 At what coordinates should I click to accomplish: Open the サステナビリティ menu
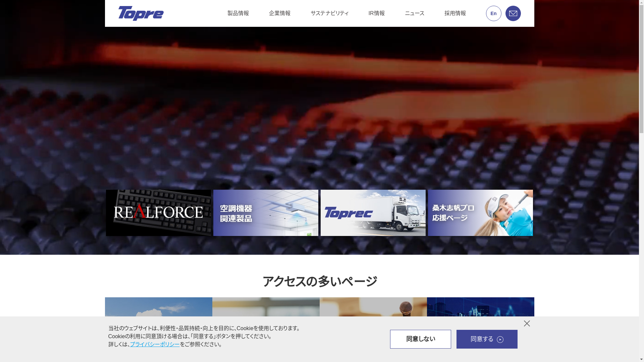pyautogui.click(x=330, y=13)
